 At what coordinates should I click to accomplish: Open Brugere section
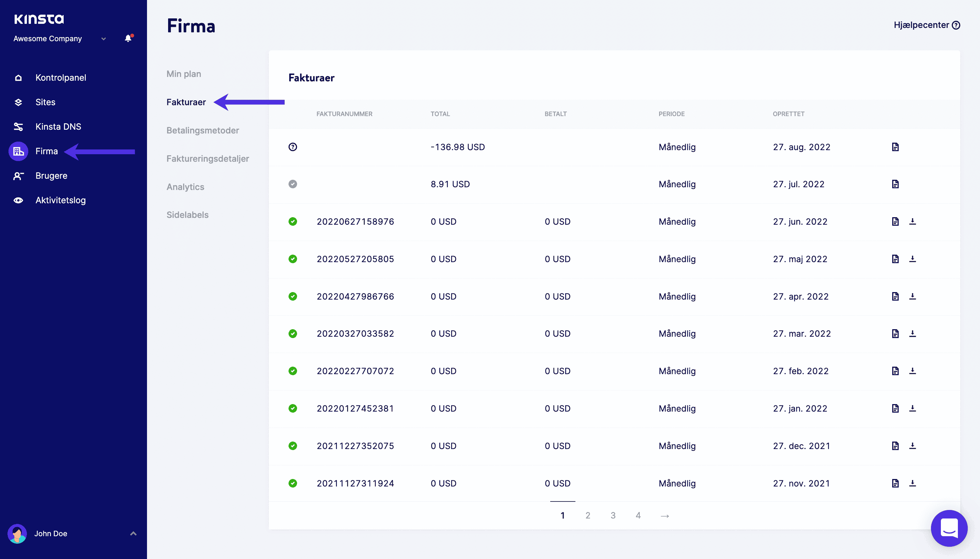[51, 176]
